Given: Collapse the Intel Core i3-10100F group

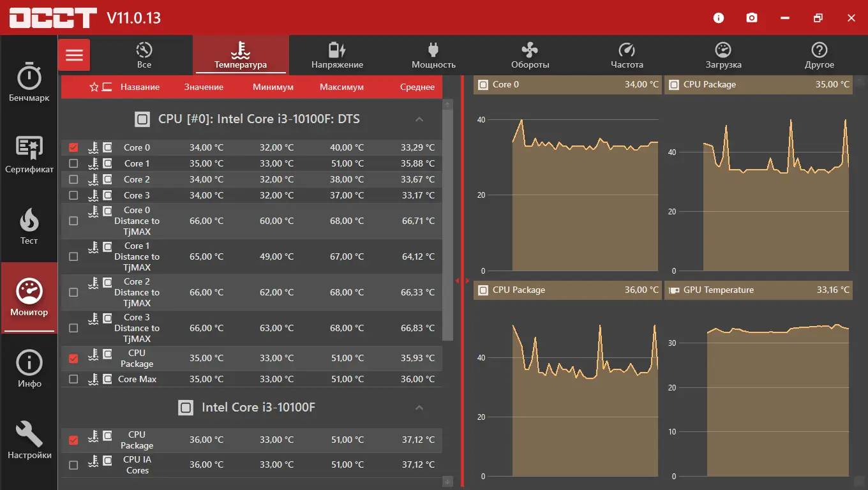Looking at the screenshot, I should pos(419,407).
